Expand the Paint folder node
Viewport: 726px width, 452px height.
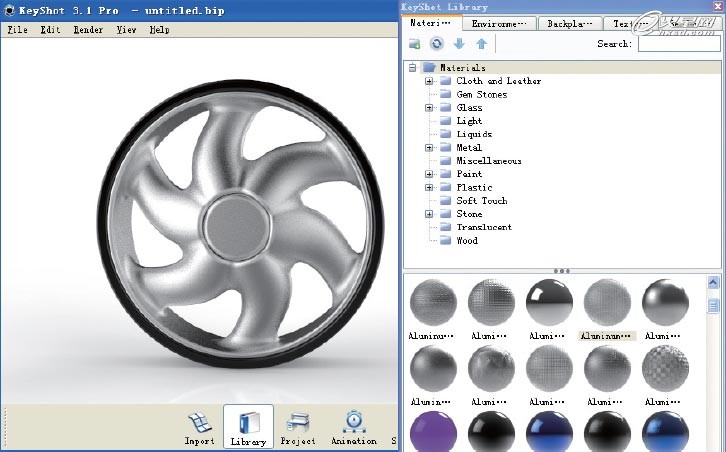click(x=429, y=174)
